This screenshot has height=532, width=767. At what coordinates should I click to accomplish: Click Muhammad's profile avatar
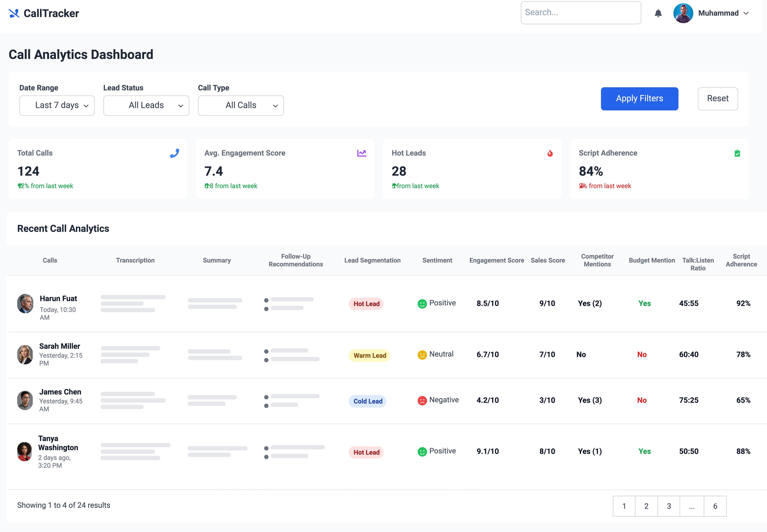[683, 13]
